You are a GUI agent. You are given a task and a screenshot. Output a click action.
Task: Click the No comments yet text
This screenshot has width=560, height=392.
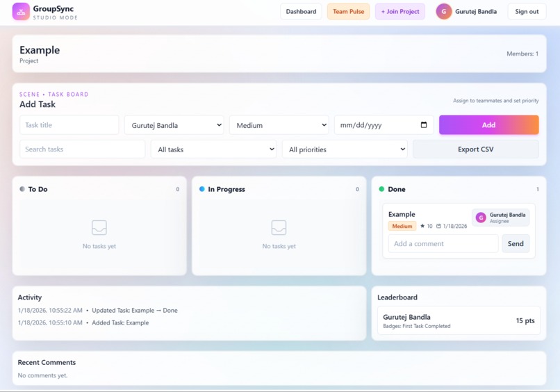42,375
